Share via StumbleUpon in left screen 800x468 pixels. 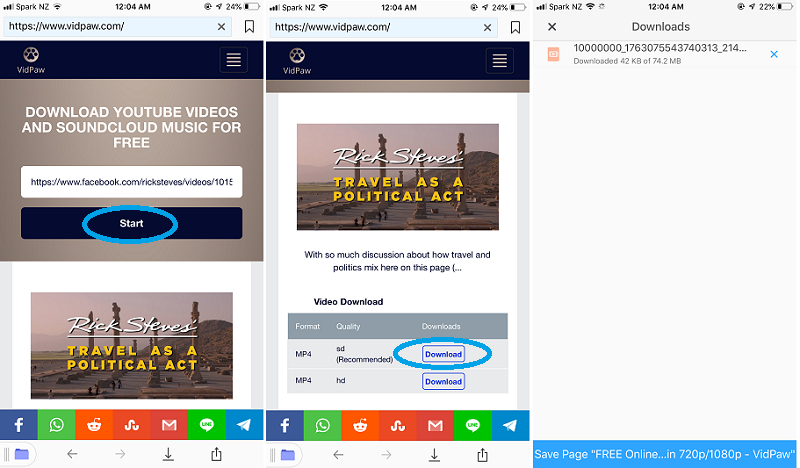(132, 425)
